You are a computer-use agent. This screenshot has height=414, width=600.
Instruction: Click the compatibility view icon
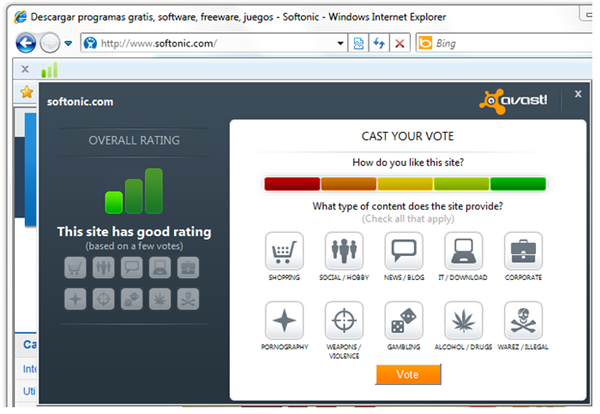pyautogui.click(x=358, y=43)
